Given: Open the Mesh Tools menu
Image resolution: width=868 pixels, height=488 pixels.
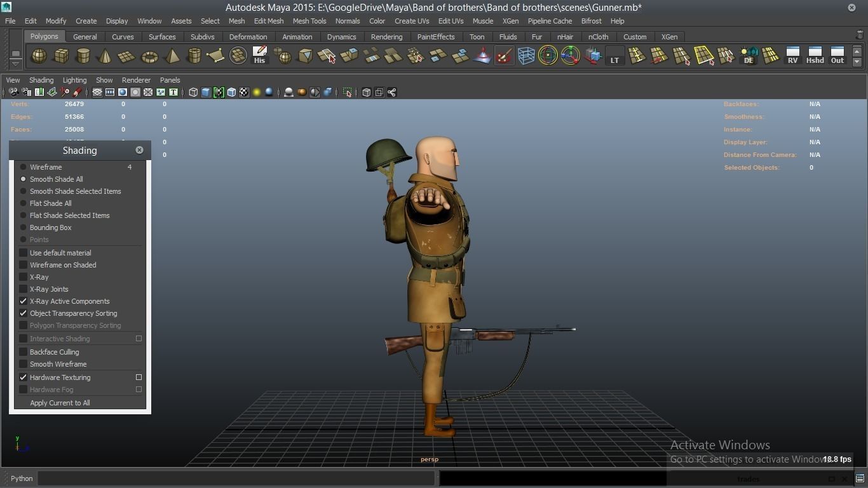Looking at the screenshot, I should pos(309,21).
